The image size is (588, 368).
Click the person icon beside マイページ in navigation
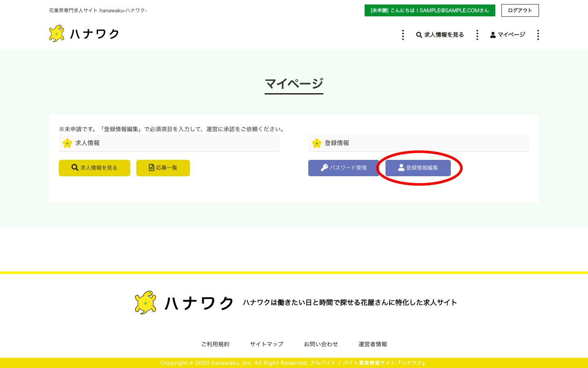click(493, 35)
